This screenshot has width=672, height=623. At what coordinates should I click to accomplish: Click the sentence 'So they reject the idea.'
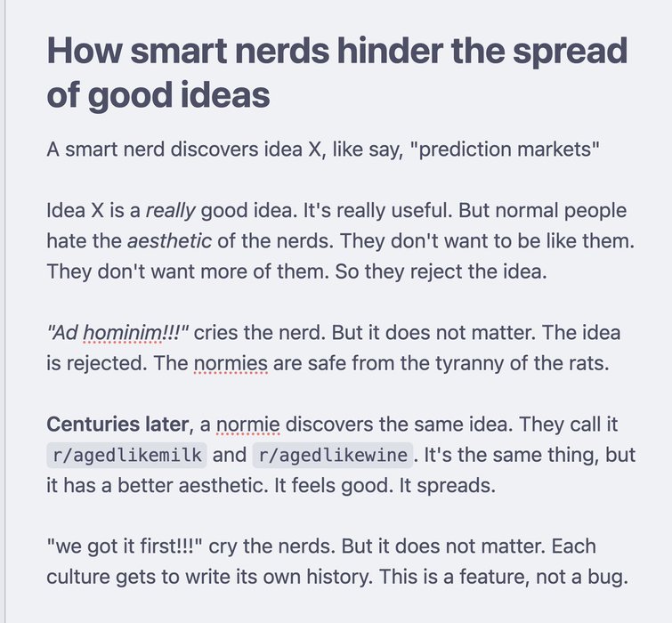pyautogui.click(x=441, y=271)
